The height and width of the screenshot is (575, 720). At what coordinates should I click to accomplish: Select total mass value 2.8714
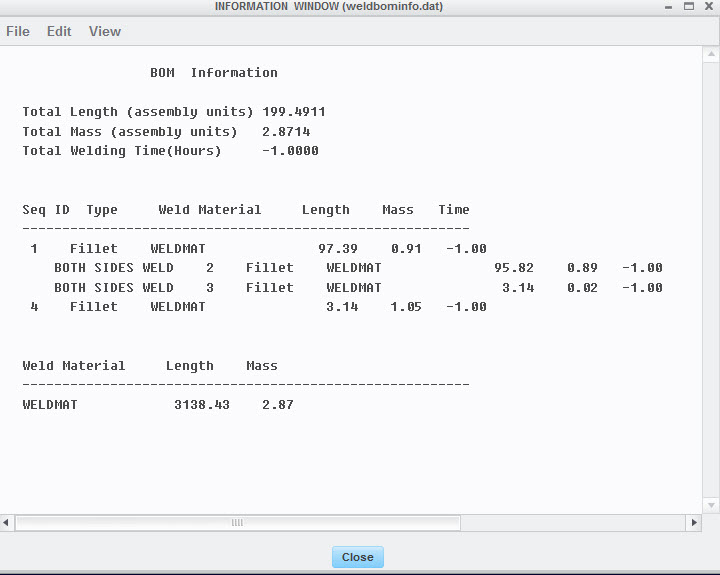pos(286,132)
